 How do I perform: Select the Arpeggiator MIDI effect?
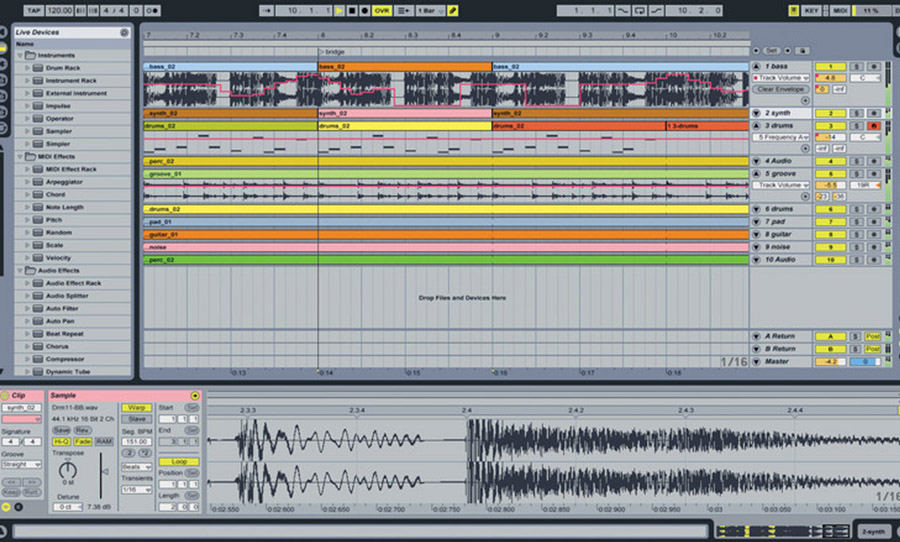(64, 181)
